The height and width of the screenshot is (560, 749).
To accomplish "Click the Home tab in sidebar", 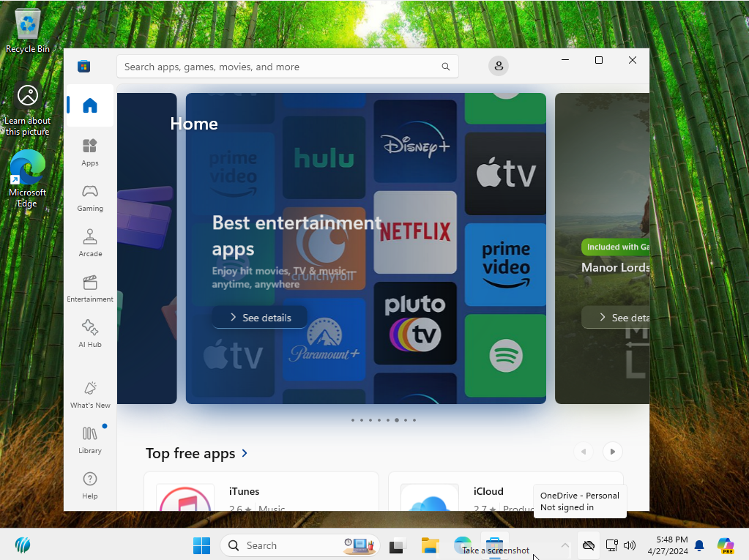I will [x=90, y=106].
